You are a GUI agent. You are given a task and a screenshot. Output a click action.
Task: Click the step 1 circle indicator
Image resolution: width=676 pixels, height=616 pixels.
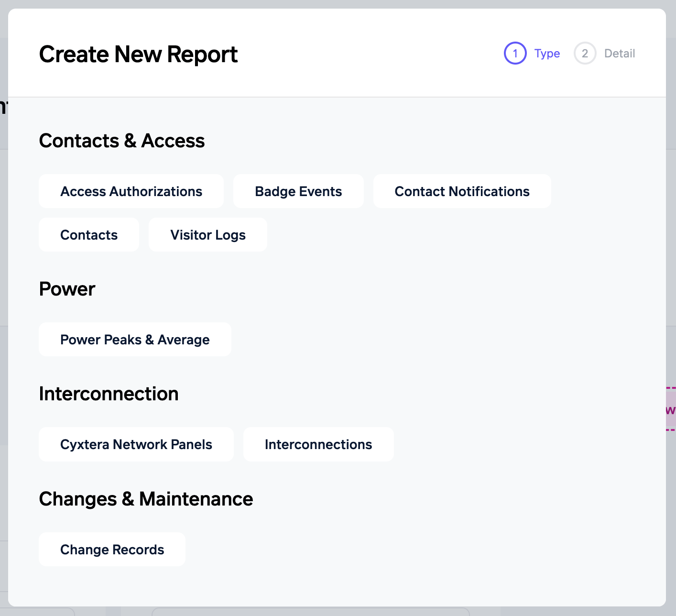click(515, 54)
